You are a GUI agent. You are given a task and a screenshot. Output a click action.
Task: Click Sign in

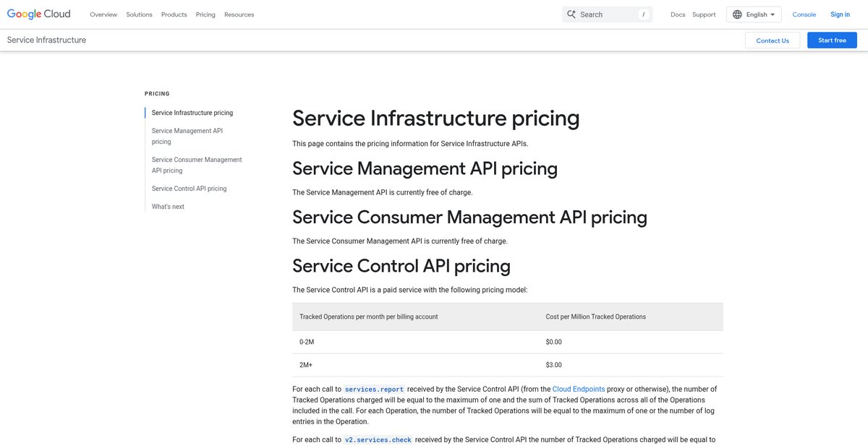(x=841, y=14)
